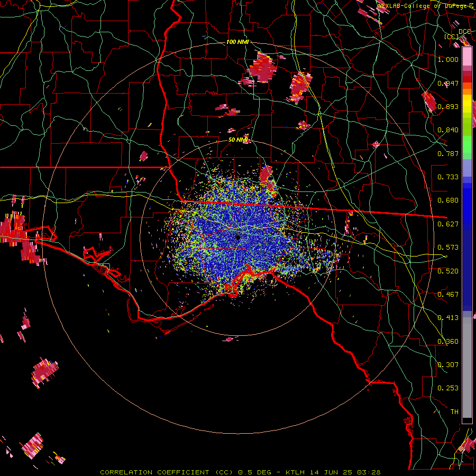Click the 50 NMI range ring label

tap(238, 140)
